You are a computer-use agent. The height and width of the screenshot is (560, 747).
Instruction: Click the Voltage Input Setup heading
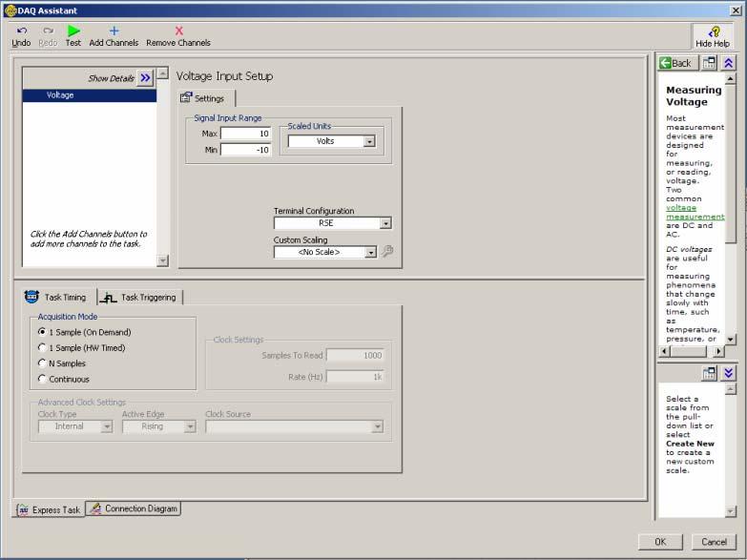pos(224,76)
